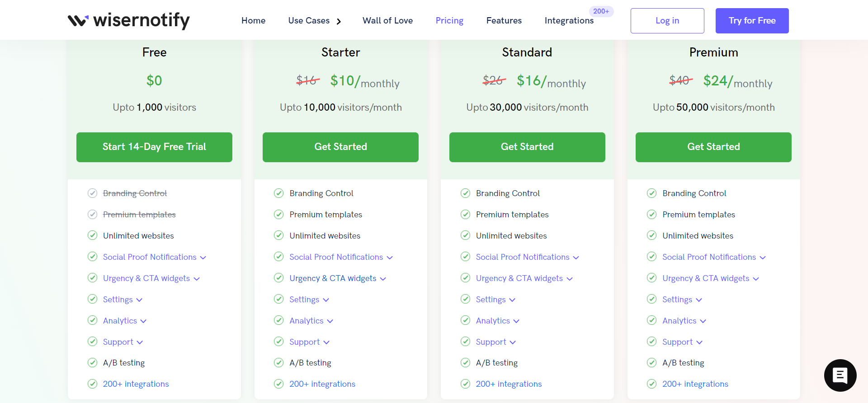868x403 pixels.
Task: Click Start 14-Day Free Trial button
Action: pyautogui.click(x=154, y=147)
